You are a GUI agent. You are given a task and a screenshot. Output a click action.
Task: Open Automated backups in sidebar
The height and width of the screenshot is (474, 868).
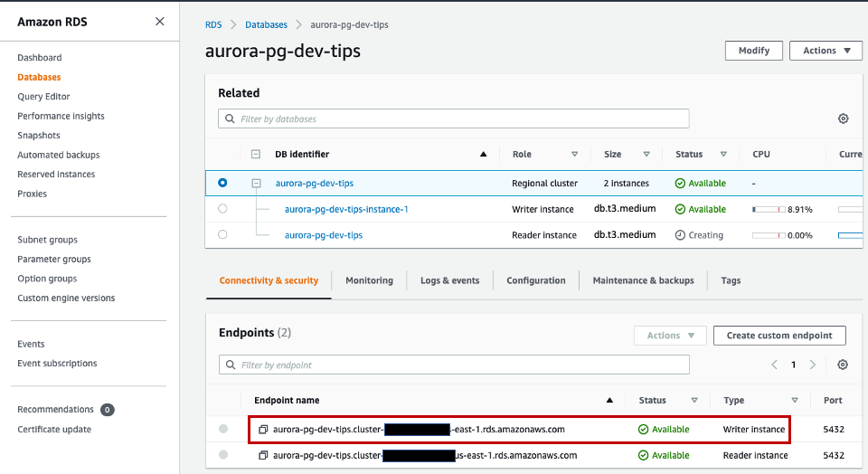click(x=59, y=155)
